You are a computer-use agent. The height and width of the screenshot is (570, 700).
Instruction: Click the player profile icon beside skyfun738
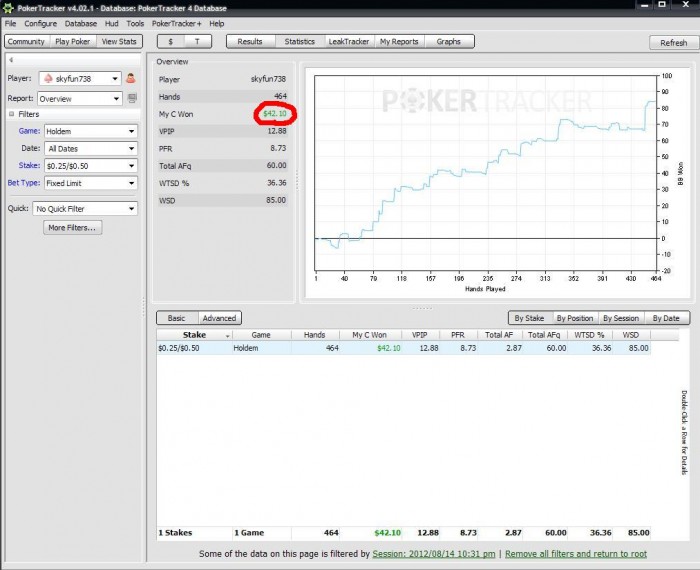[x=130, y=78]
